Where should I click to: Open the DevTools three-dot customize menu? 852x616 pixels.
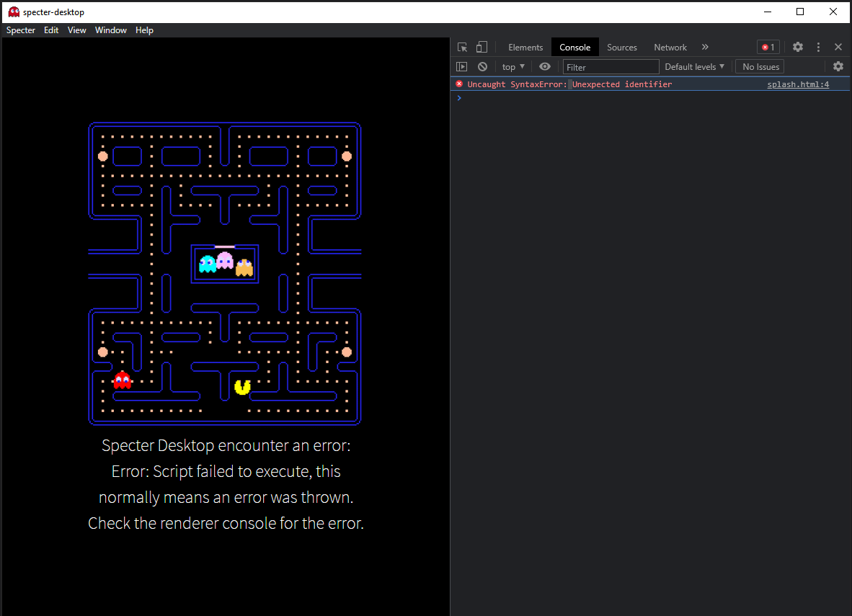[818, 48]
